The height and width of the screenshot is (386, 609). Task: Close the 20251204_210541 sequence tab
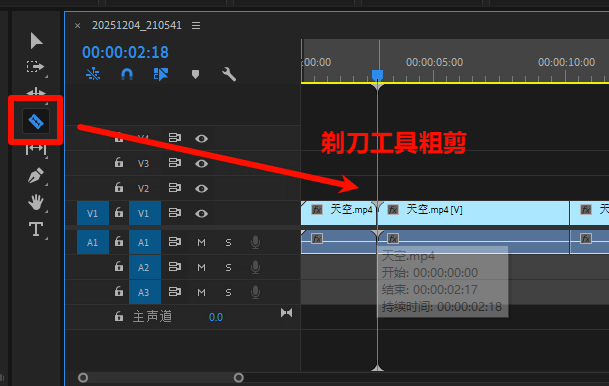point(78,26)
